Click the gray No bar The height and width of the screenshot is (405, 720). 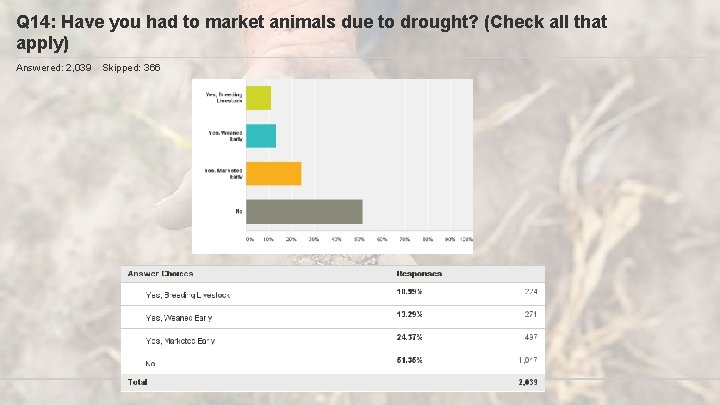pyautogui.click(x=304, y=211)
